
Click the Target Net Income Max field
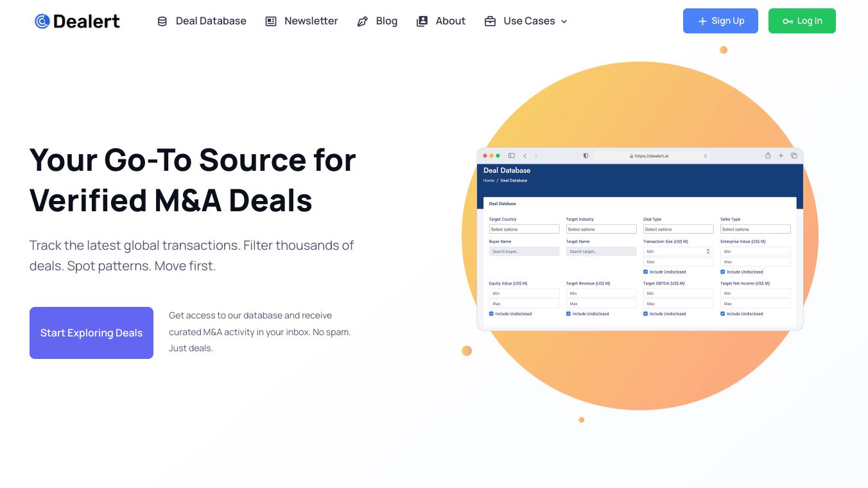pyautogui.click(x=756, y=304)
